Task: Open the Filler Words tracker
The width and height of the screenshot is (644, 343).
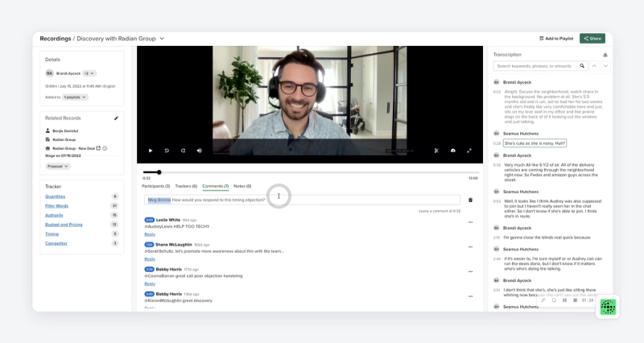Action: pyautogui.click(x=56, y=206)
